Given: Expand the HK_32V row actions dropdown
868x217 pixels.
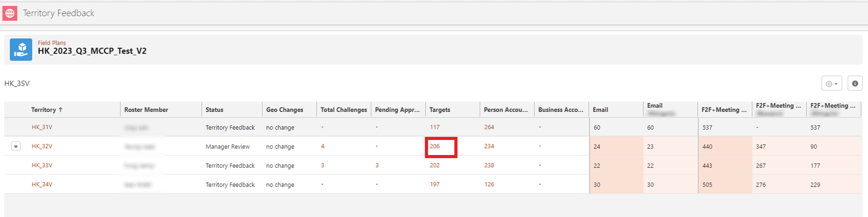Looking at the screenshot, I should 16,146.
